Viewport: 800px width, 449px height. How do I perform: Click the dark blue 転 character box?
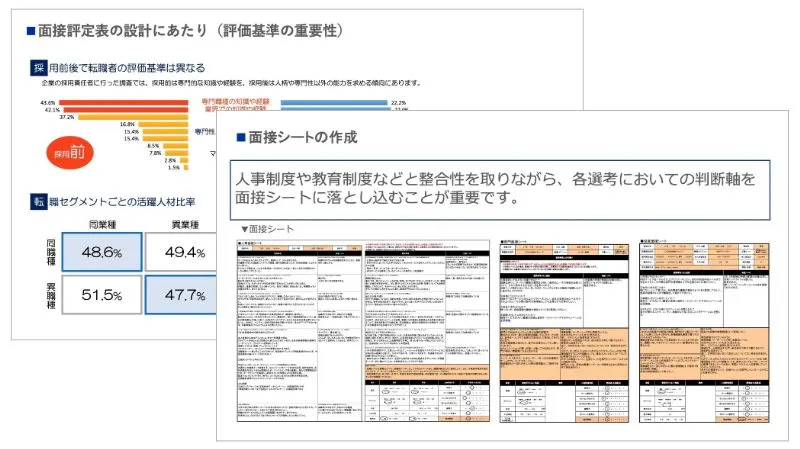point(39,202)
